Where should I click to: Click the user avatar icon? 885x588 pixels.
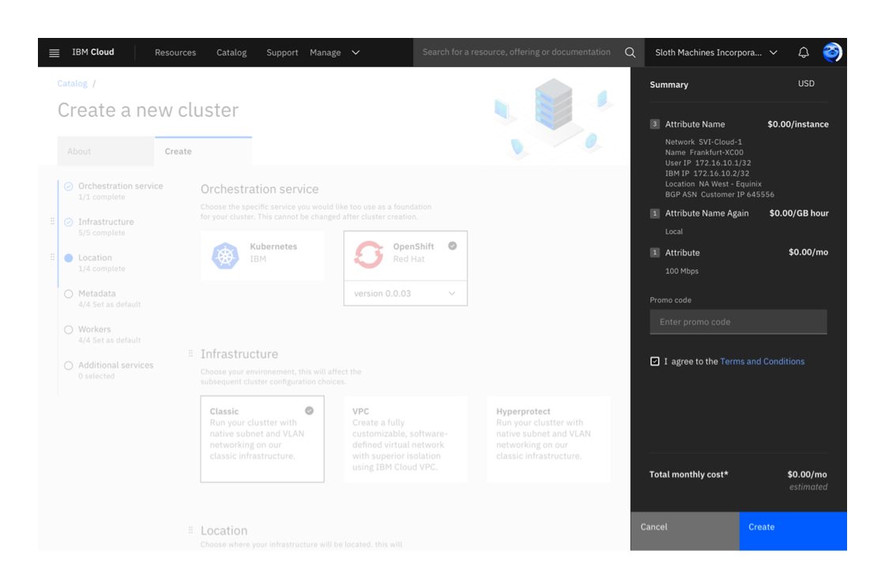(832, 52)
